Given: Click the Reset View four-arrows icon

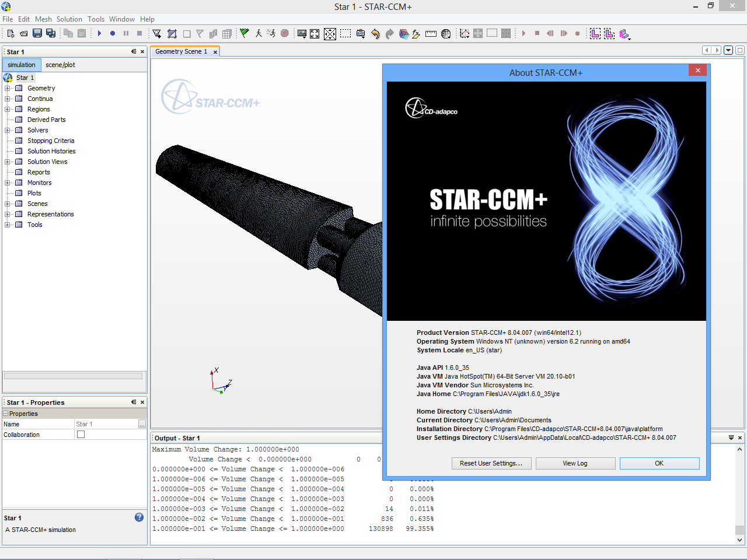Looking at the screenshot, I should (x=315, y=33).
